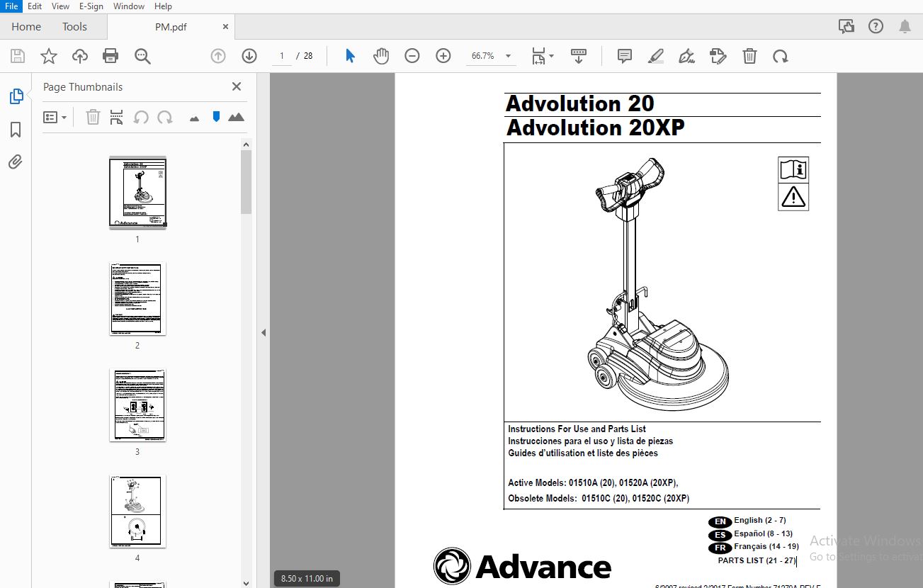Open the E-Sign menu
The width and height of the screenshot is (923, 588).
point(91,6)
